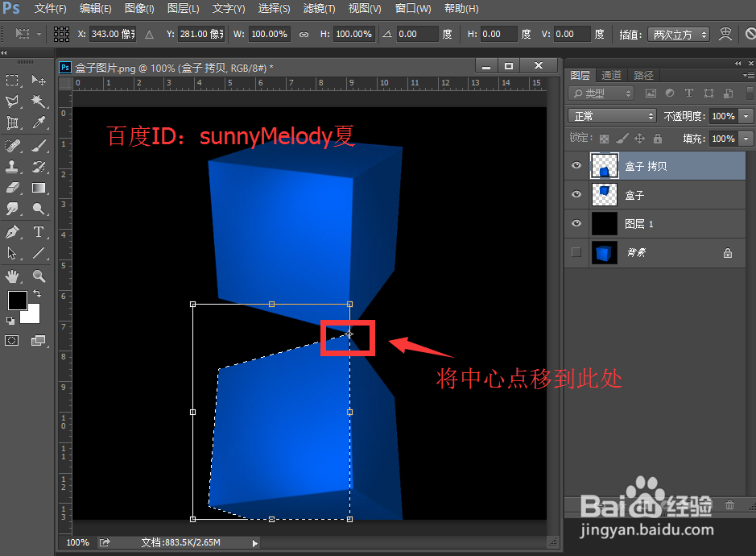756x556 pixels.
Task: Switch to the 路径 tab
Action: pyautogui.click(x=643, y=75)
